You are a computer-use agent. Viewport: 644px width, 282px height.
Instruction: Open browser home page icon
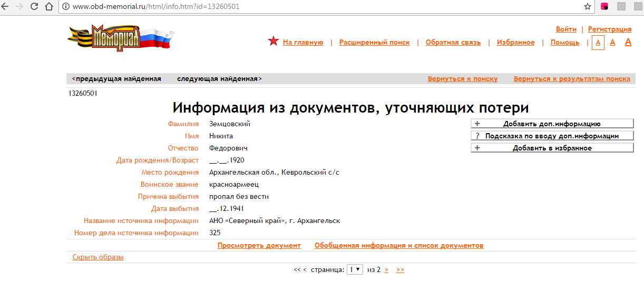49,7
